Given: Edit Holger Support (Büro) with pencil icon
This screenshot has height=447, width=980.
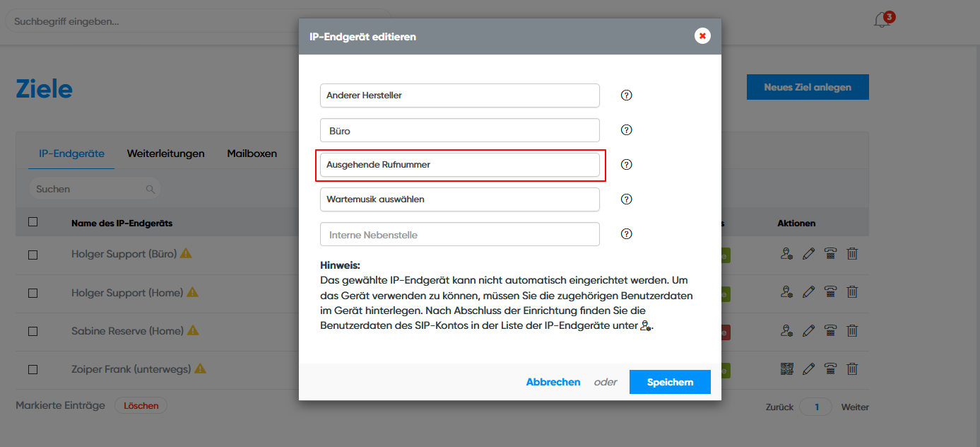Looking at the screenshot, I should 809,253.
